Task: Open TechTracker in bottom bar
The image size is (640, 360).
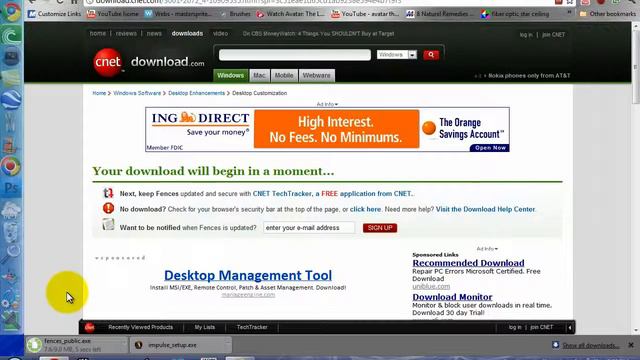Action: click(252, 327)
